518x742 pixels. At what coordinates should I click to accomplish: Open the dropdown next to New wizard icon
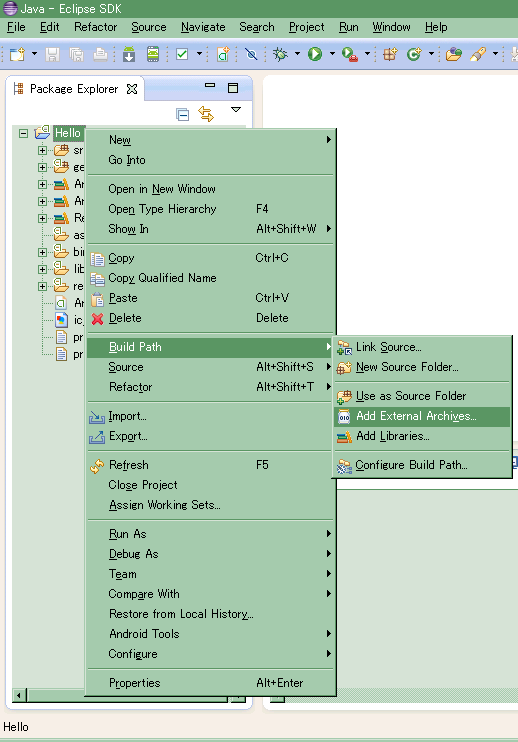[x=35, y=54]
